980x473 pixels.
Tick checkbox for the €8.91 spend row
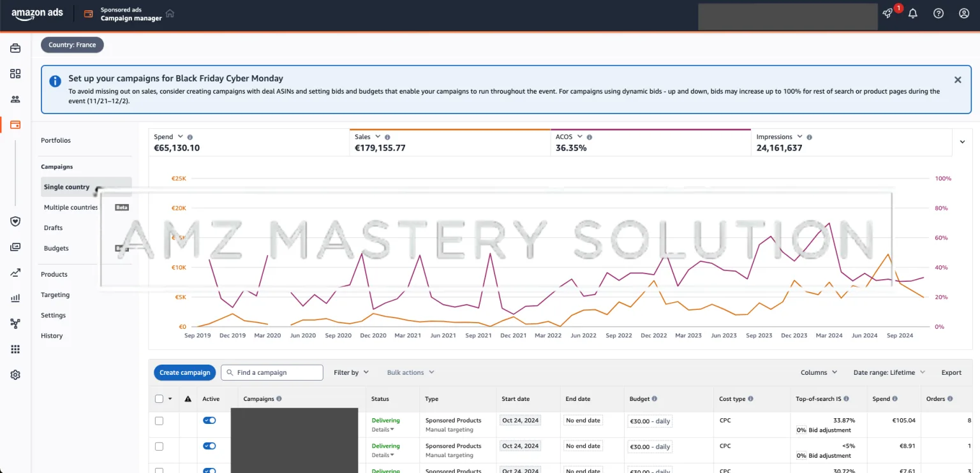160,446
